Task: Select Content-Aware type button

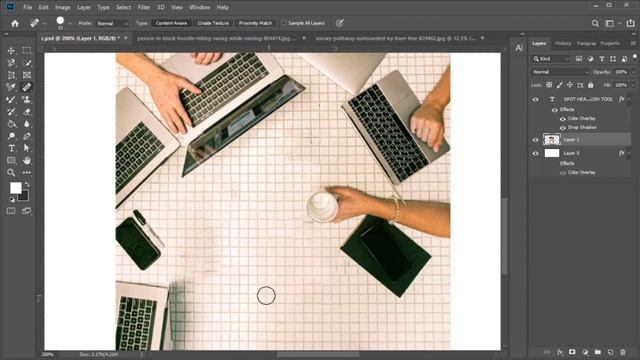Action: [171, 23]
